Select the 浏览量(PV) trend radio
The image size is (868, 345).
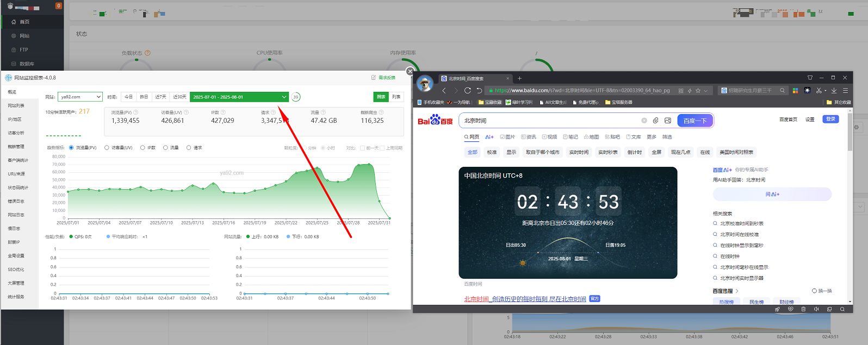pyautogui.click(x=71, y=148)
